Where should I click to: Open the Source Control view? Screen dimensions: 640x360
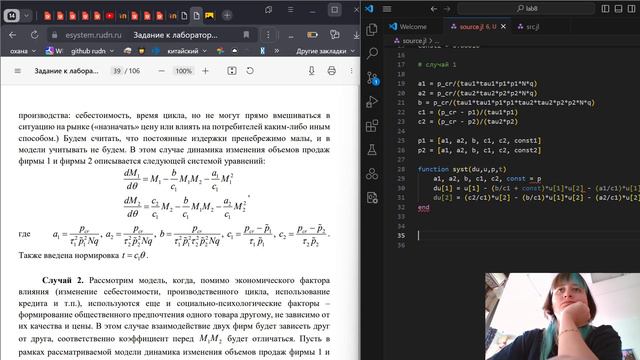tap(373, 78)
